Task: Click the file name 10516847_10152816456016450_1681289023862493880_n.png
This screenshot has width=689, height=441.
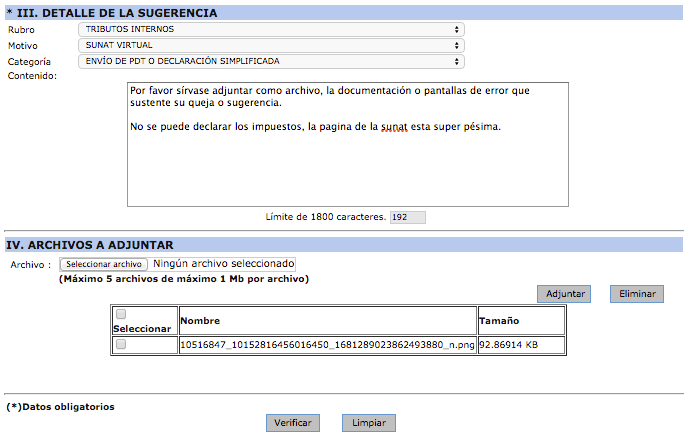Action: (327, 345)
